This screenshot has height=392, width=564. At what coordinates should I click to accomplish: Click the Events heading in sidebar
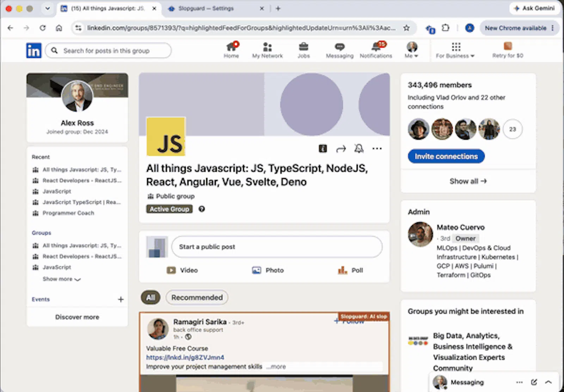(x=41, y=299)
